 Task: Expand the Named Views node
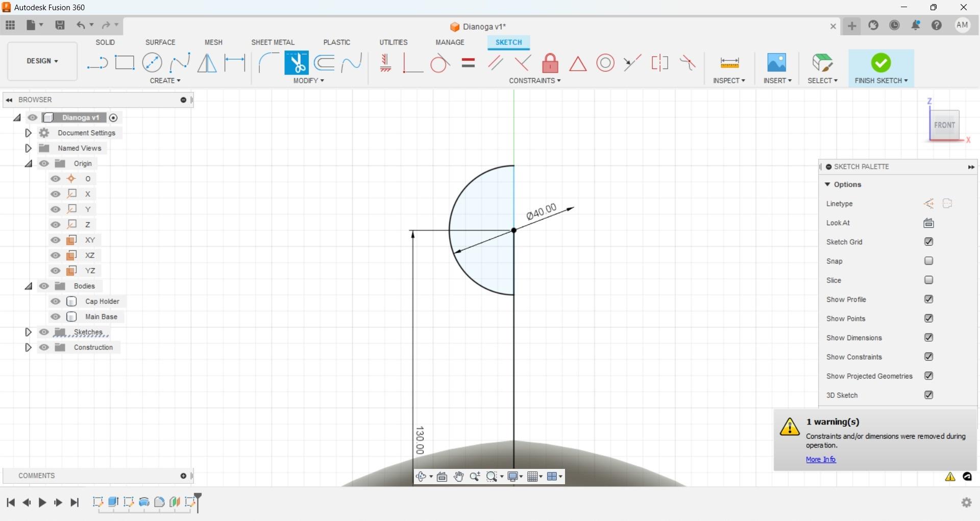tap(29, 148)
